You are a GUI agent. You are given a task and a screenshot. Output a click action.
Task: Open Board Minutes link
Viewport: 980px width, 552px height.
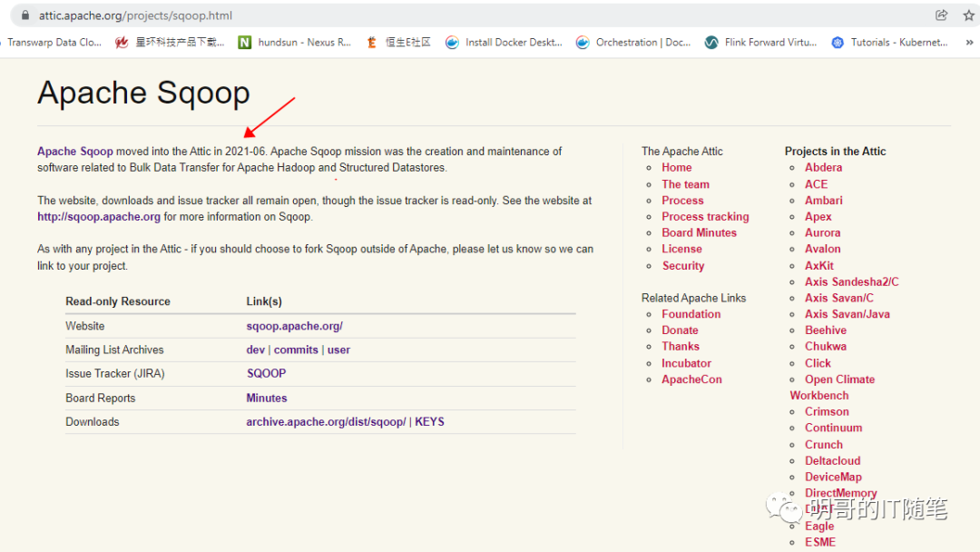(x=699, y=232)
